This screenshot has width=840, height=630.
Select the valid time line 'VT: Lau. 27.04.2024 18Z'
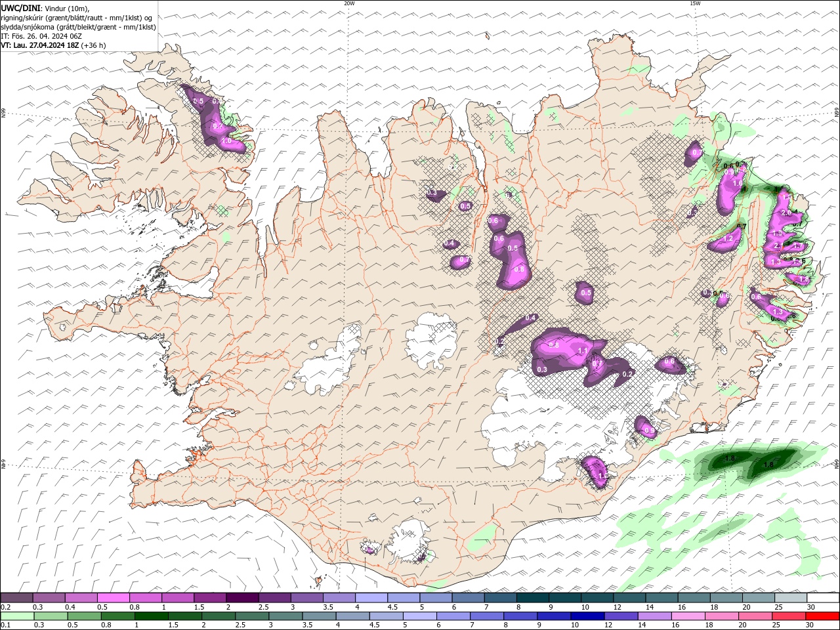(x=40, y=45)
